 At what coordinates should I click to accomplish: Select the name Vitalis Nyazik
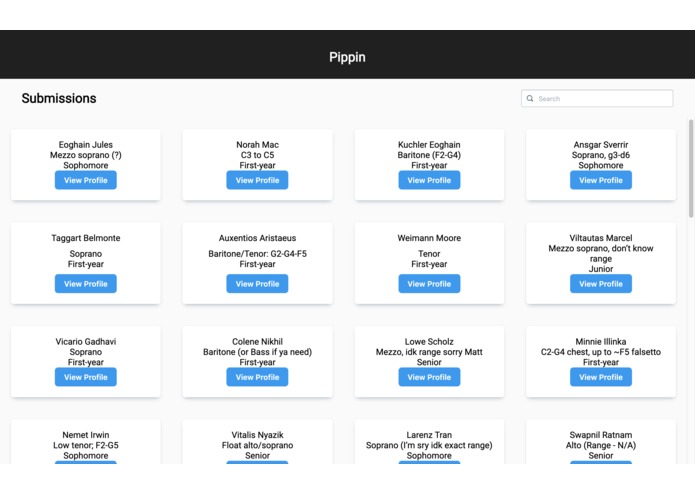coord(257,435)
